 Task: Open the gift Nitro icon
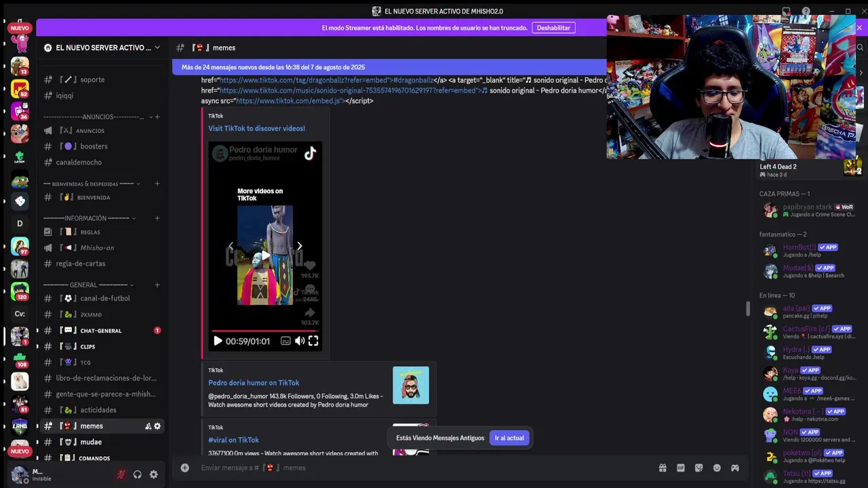pos(663,468)
